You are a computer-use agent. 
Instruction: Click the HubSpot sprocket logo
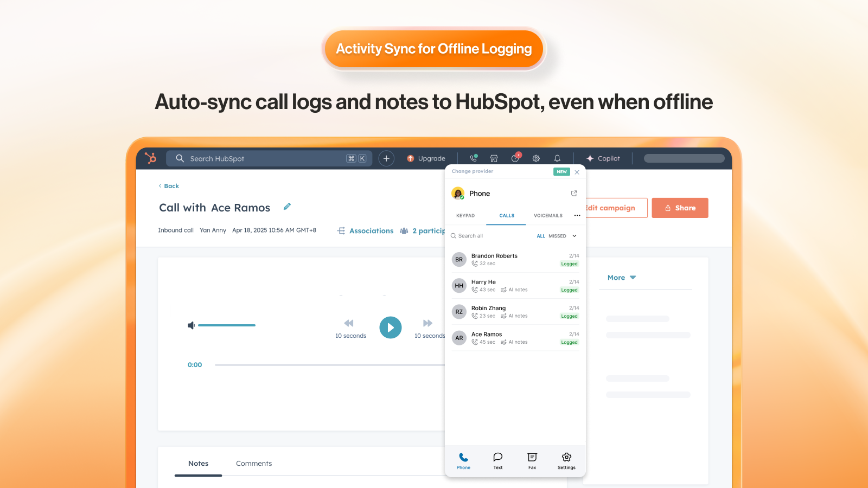pyautogui.click(x=151, y=158)
